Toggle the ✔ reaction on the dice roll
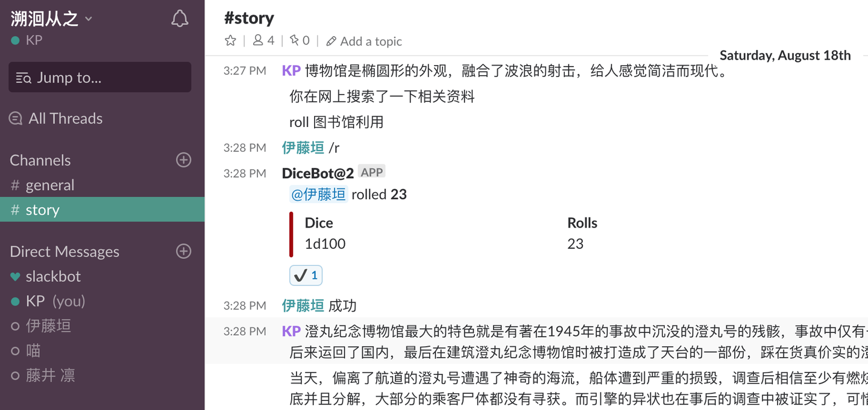Screen dimensions: 868x410 click(306, 275)
